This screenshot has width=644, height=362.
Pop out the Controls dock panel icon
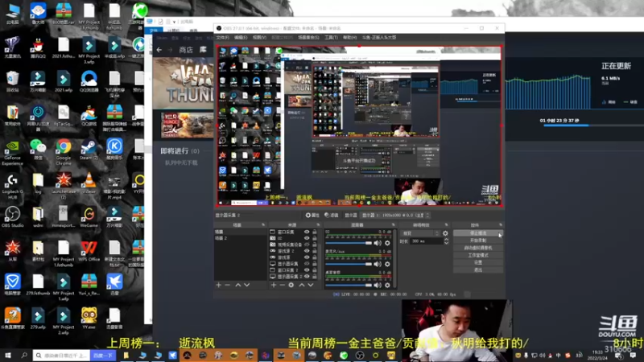500,225
